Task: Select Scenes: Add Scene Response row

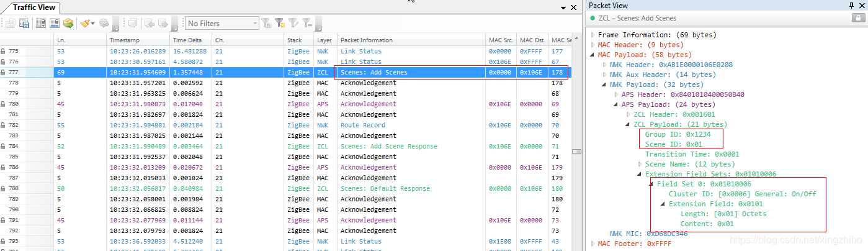Action: [285, 146]
